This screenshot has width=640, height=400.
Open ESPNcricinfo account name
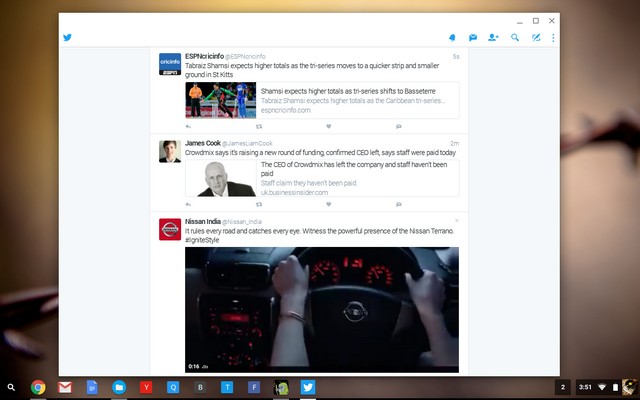[204, 56]
